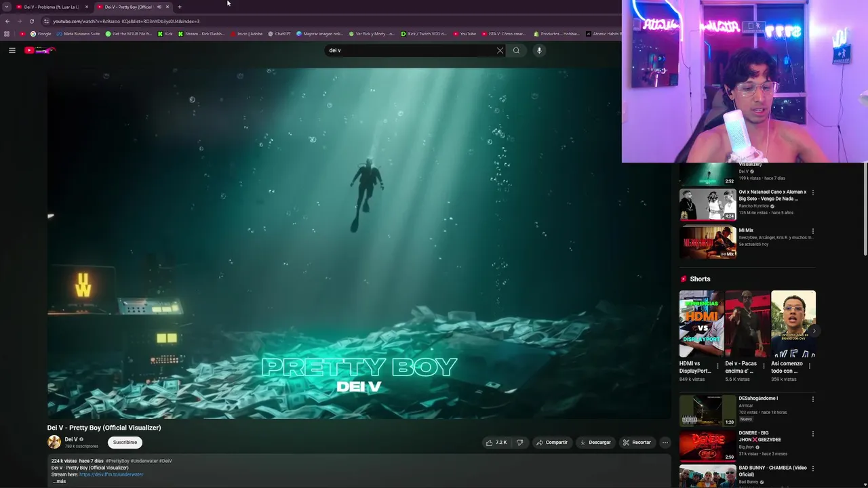The height and width of the screenshot is (488, 868).
Task: Open options for 'DESahogándome I' video
Action: point(813,399)
